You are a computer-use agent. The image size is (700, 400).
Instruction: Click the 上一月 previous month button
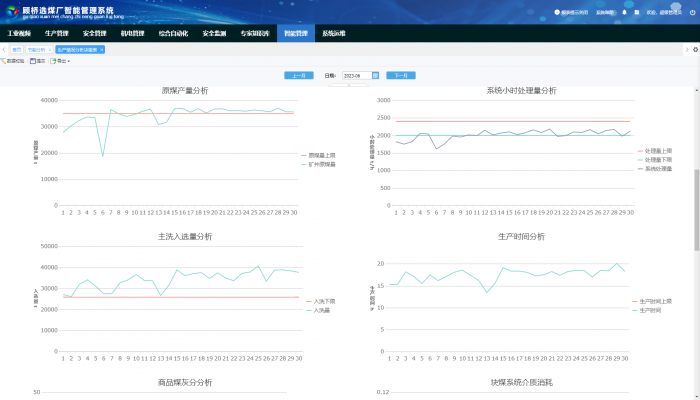point(299,75)
